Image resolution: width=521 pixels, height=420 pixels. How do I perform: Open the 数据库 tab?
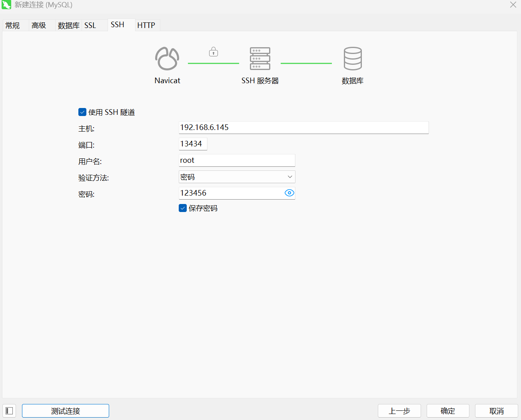(x=68, y=25)
